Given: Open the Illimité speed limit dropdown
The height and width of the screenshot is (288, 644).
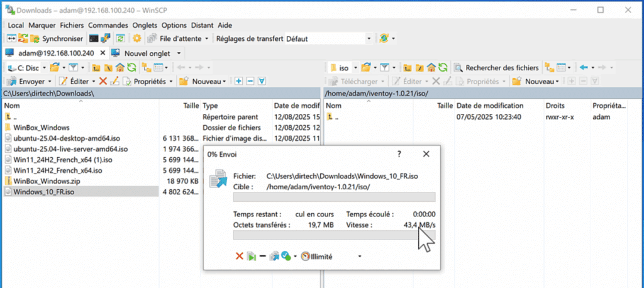Looking at the screenshot, I should point(360,257).
